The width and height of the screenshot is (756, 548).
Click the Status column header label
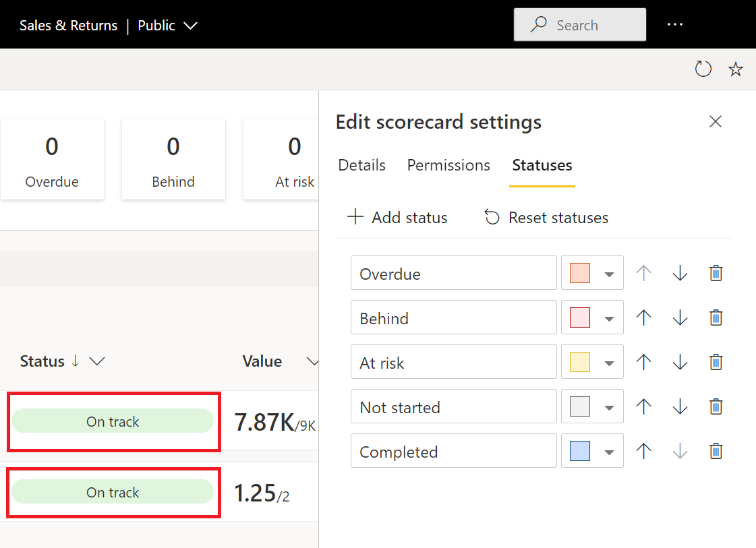(x=42, y=361)
